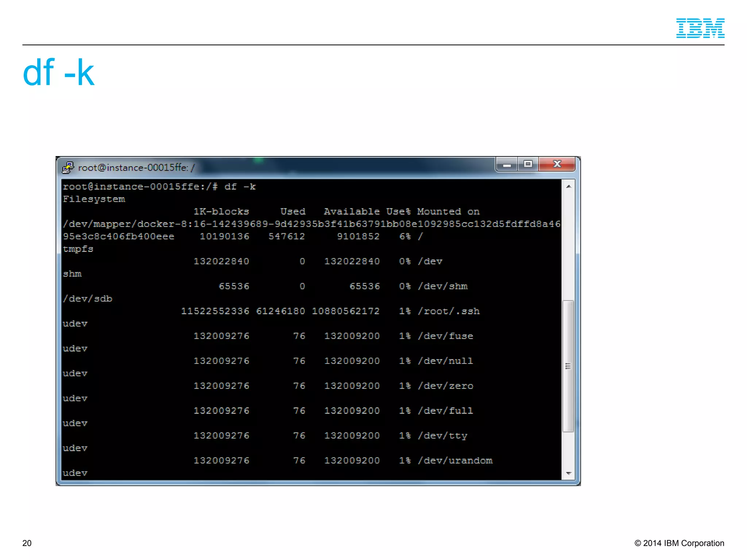This screenshot has width=747, height=560.
Task: Click the '/dev/null' mount point
Action: point(445,361)
